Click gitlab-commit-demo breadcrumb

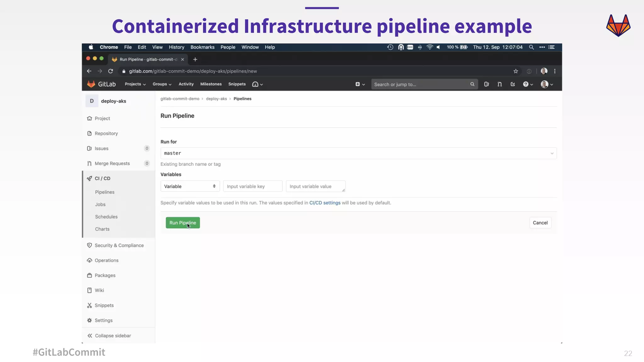[x=180, y=99]
